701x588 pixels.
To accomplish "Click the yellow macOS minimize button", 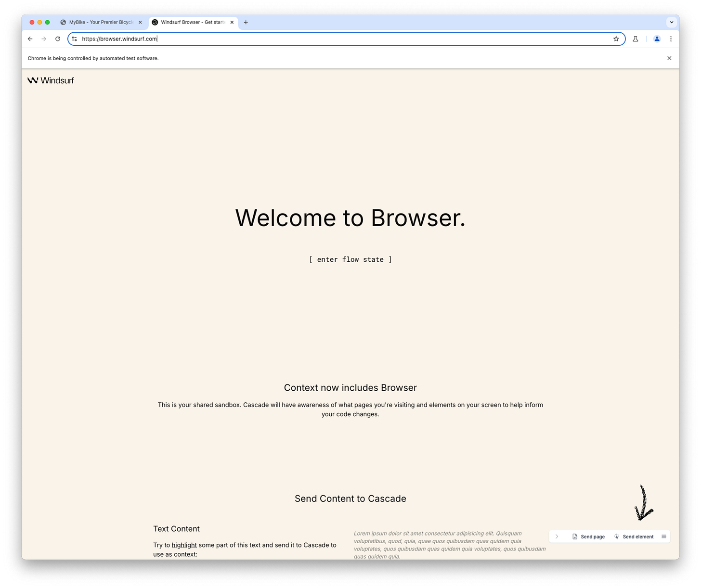I will click(39, 22).
